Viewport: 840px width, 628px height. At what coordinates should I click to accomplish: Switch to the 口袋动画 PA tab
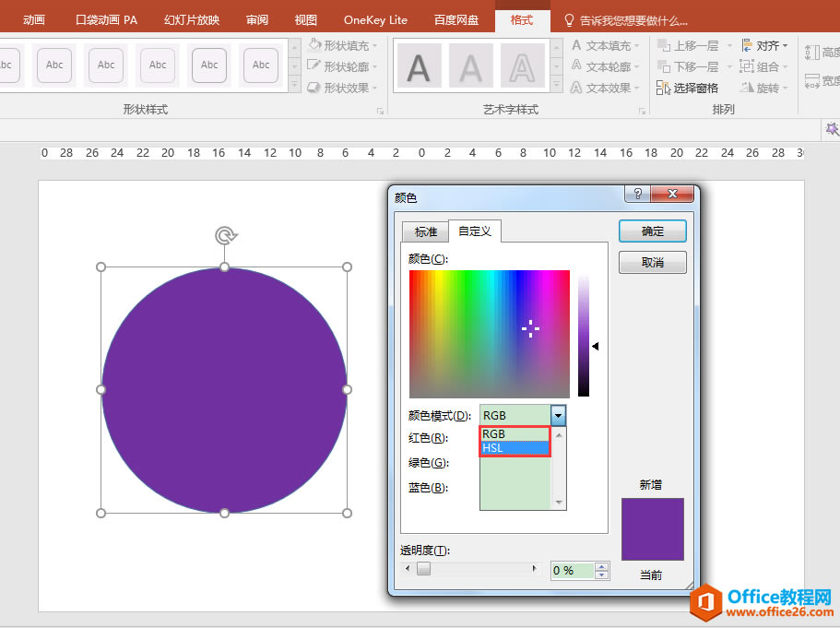point(106,20)
